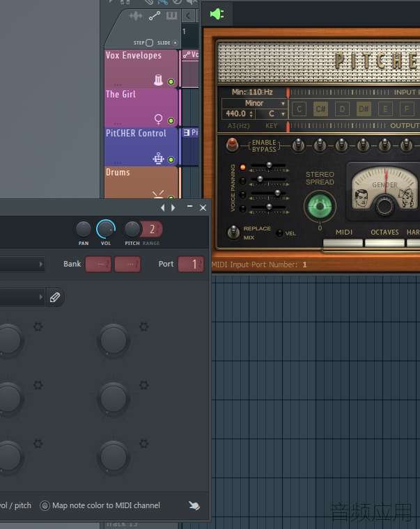Flip the Replace/Mix toggle switch
Screen dimensions: 420x529
tap(233, 232)
